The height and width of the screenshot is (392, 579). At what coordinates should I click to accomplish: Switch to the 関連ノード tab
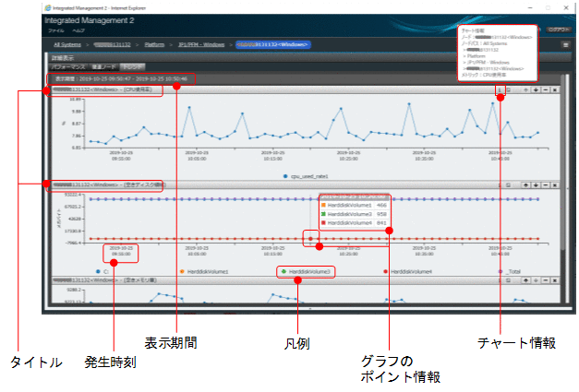tap(103, 67)
